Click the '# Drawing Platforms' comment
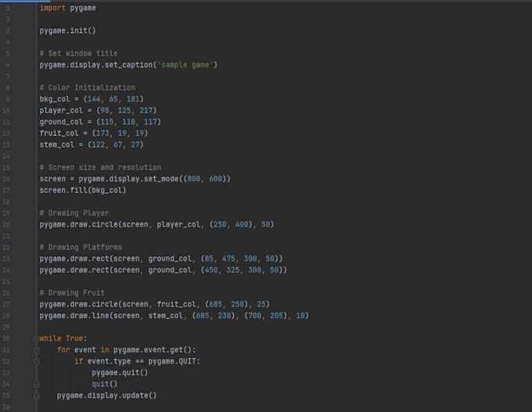Viewport: 532px width, 412px height. coord(81,247)
